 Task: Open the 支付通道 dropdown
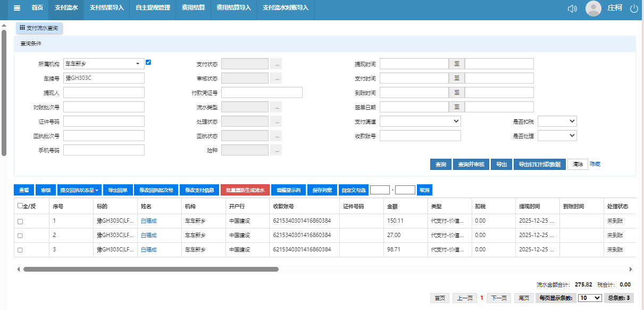420,121
